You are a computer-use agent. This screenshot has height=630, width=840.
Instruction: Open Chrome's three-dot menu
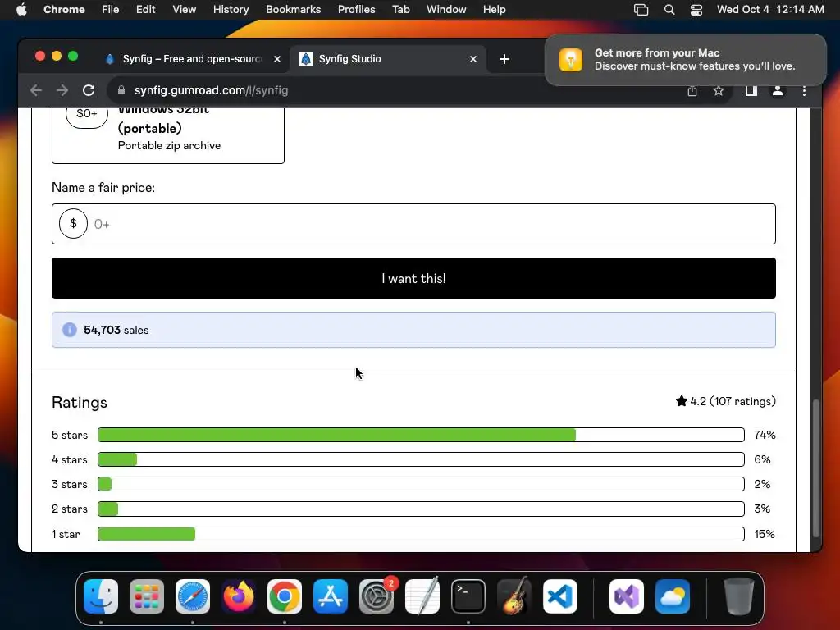804,91
